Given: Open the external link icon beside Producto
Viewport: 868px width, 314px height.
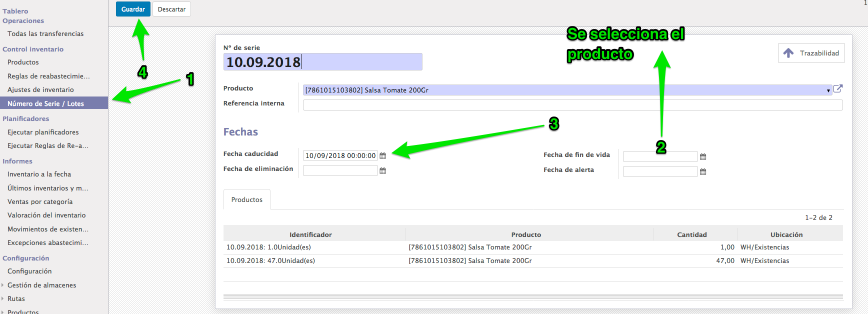Looking at the screenshot, I should (838, 88).
